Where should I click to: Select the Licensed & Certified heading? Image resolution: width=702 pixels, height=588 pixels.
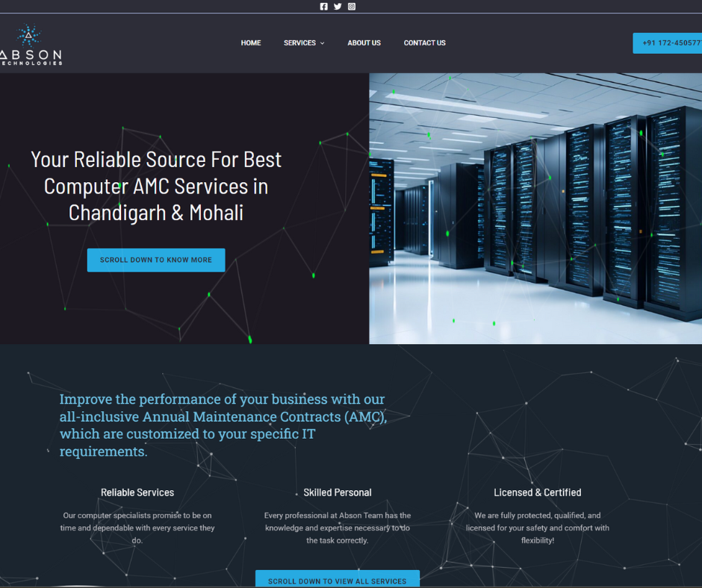537,492
